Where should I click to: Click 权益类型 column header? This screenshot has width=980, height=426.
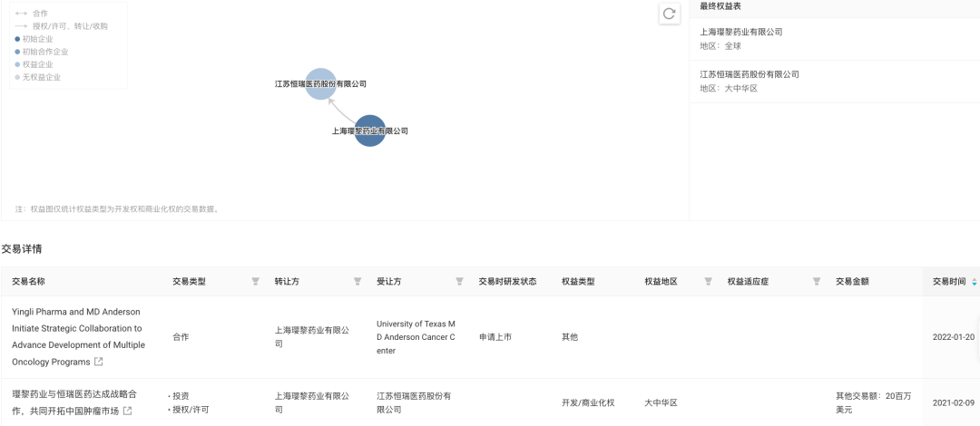[x=578, y=282]
